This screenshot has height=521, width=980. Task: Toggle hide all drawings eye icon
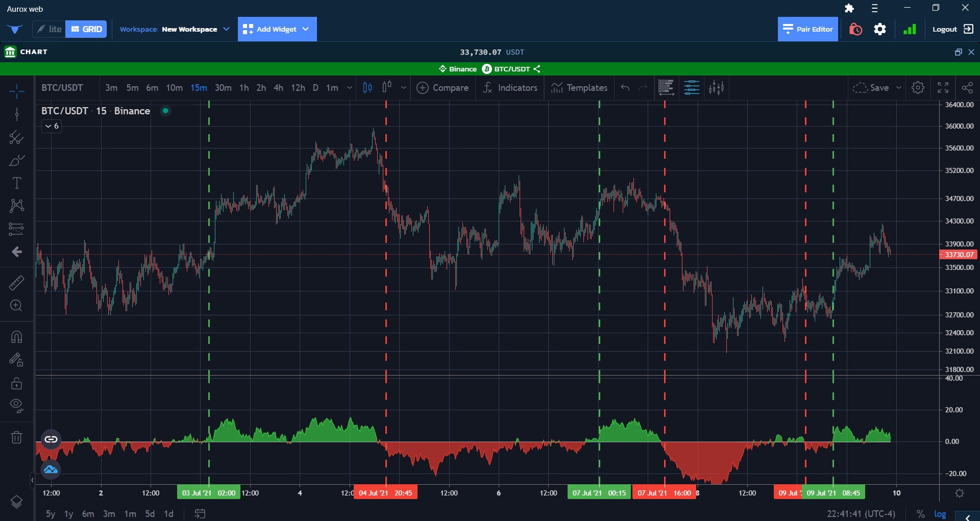click(x=16, y=405)
